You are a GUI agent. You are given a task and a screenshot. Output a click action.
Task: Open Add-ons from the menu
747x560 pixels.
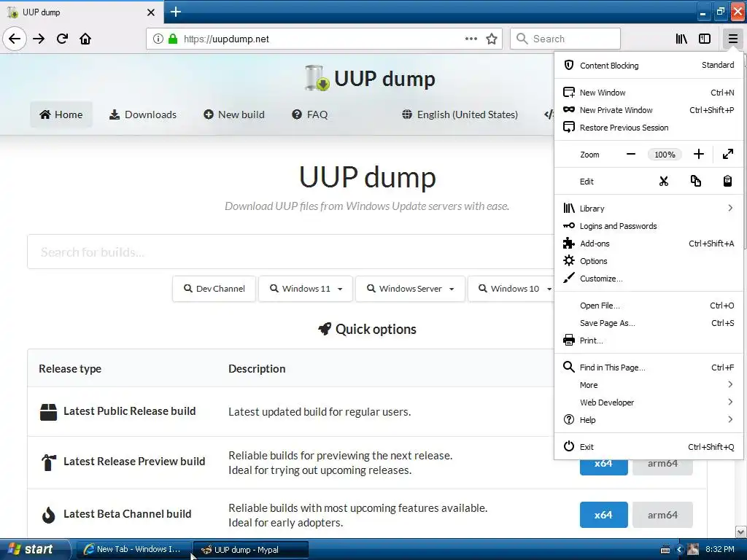tap(649, 244)
